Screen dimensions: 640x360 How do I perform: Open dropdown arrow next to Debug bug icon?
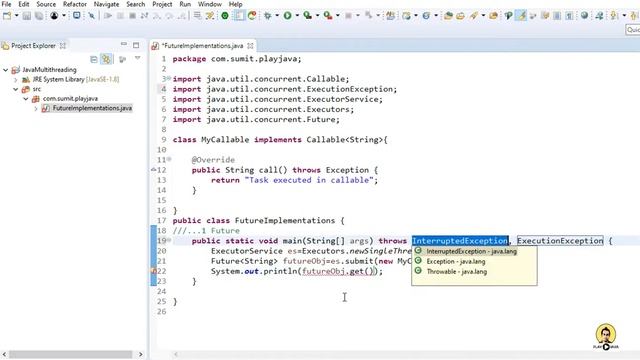coord(277,16)
